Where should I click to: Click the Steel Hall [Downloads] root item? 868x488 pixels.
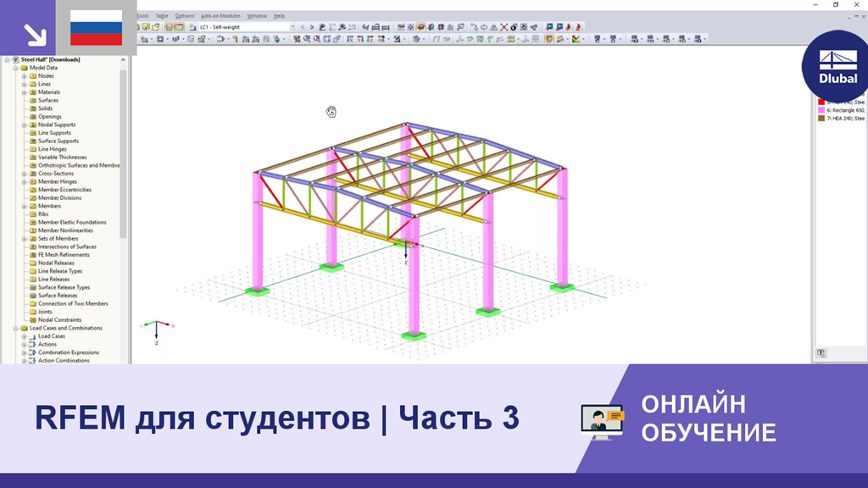tap(50, 59)
